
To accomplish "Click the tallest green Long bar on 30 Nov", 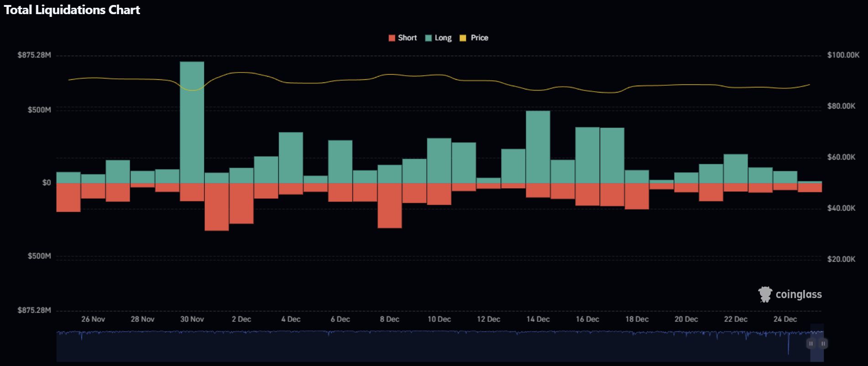I will tap(192, 122).
